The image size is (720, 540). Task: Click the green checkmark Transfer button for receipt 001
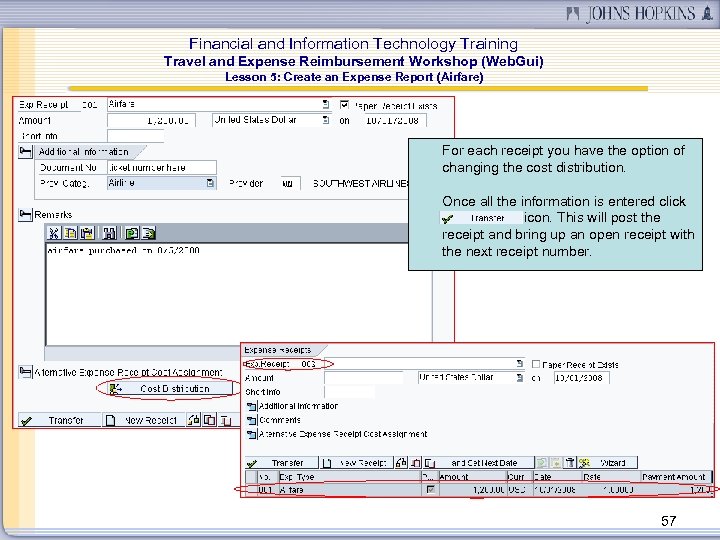click(59, 420)
